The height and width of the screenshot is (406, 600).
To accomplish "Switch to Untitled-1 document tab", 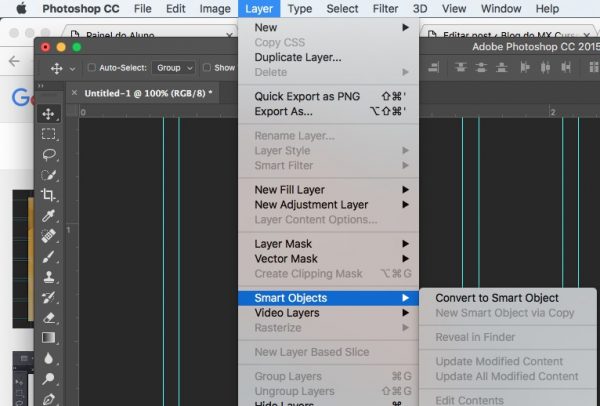I will point(148,93).
